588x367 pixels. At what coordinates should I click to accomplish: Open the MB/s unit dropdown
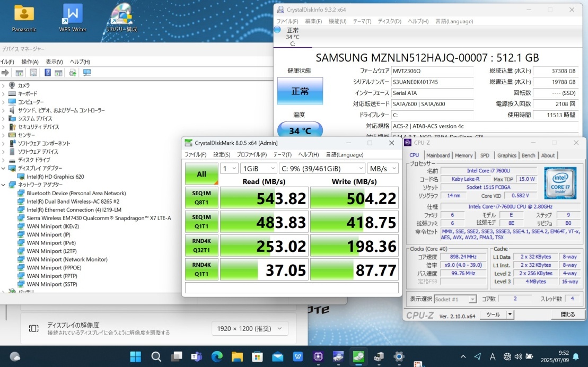[382, 169]
